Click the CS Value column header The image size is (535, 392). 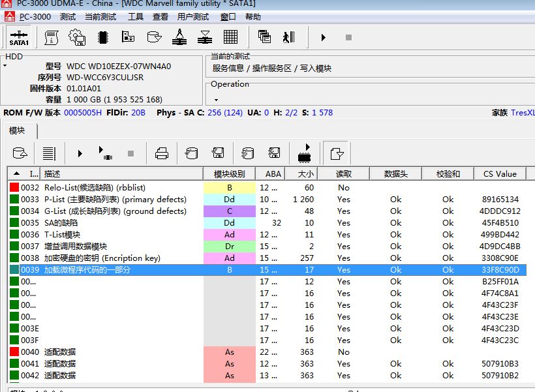(x=500, y=173)
